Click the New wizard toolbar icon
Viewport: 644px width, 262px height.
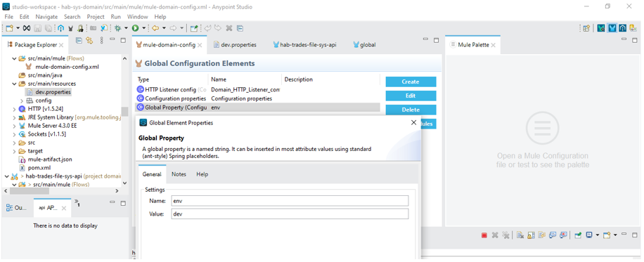point(9,28)
